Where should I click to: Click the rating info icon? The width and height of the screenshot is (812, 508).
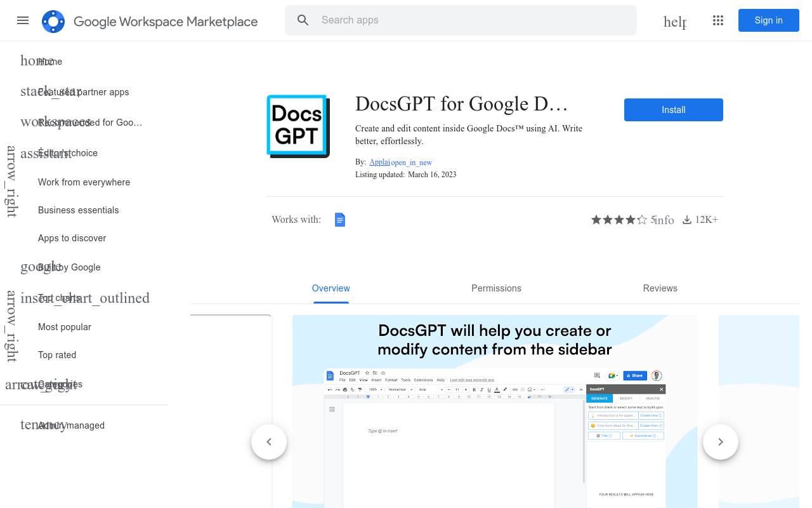point(664,220)
